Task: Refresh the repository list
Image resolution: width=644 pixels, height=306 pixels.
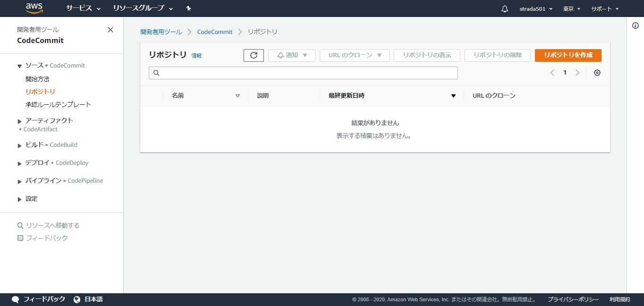Action: tap(254, 55)
